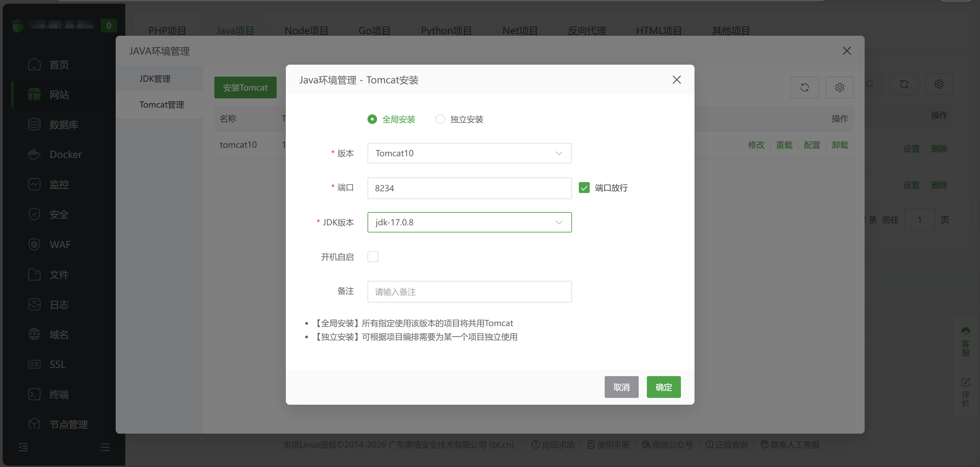Close the Tomcat安装 dialog with X

(676, 80)
